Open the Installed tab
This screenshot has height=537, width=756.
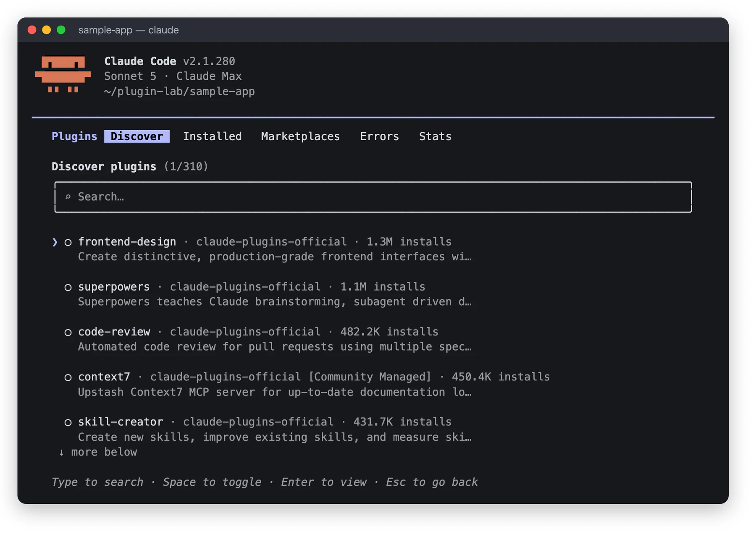212,136
